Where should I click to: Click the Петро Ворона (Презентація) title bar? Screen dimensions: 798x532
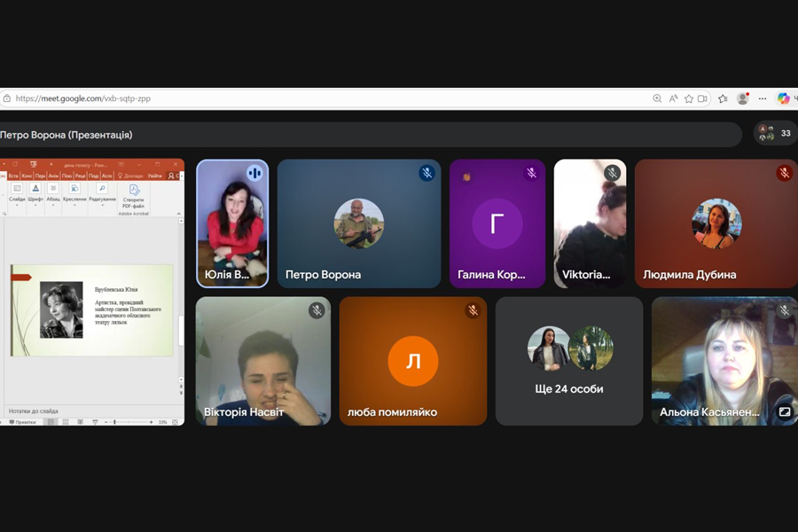tap(369, 135)
